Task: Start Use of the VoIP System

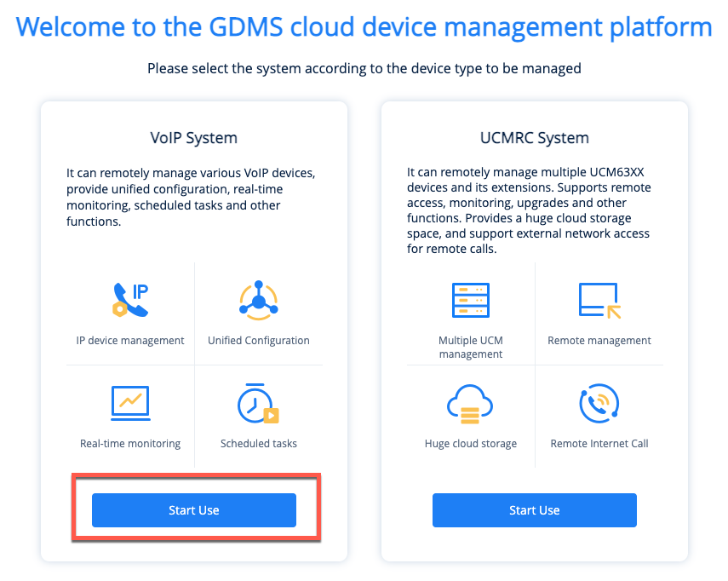Action: 194,510
